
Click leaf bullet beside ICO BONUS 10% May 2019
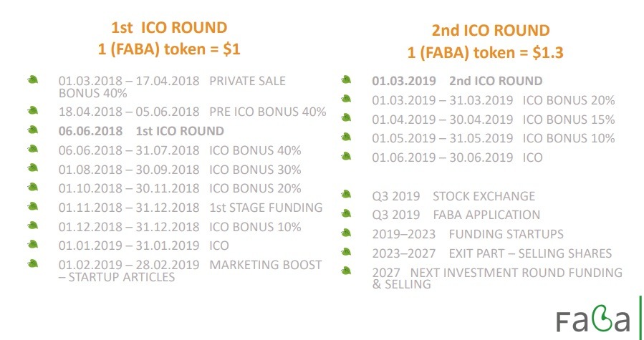coord(347,136)
